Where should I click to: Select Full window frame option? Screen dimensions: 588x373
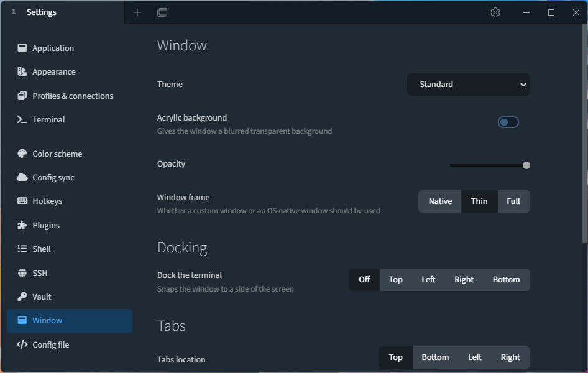(513, 201)
